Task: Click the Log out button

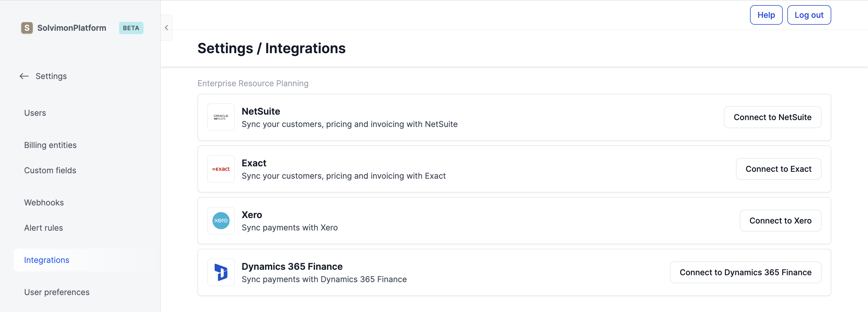Action: 809,15
